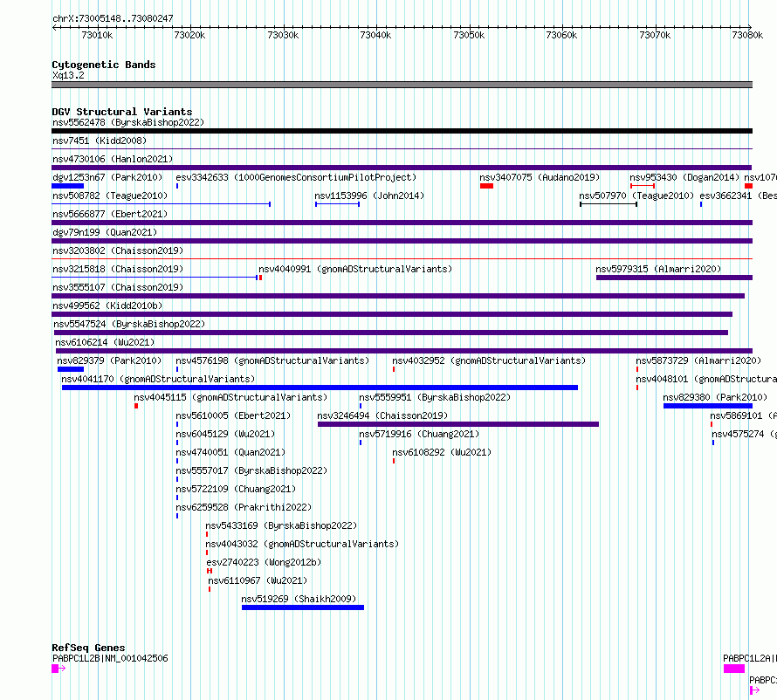This screenshot has width=777, height=700.
Task: Select the nsv7451 (Kidd2008) variant label
Action: tap(100, 141)
